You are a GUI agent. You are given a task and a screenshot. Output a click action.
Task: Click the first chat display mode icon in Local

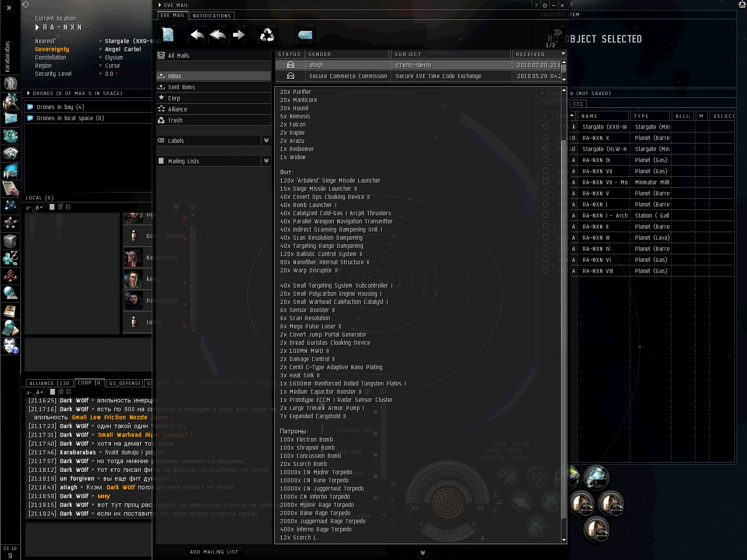(x=52, y=207)
